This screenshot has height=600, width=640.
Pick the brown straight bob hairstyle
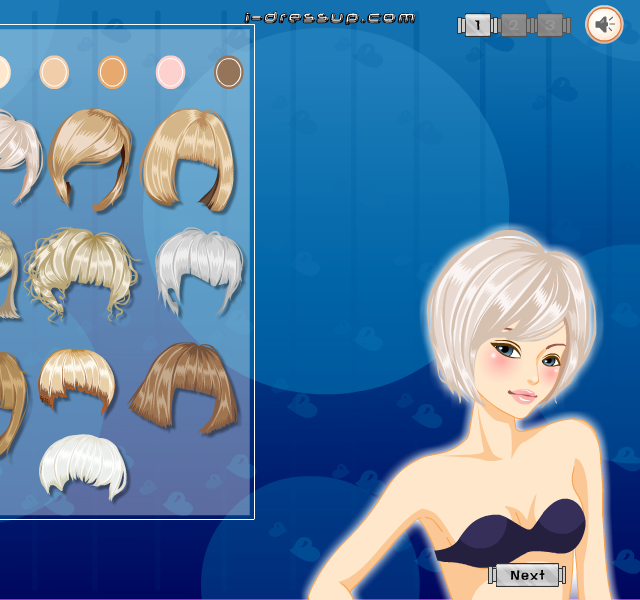tap(184, 388)
